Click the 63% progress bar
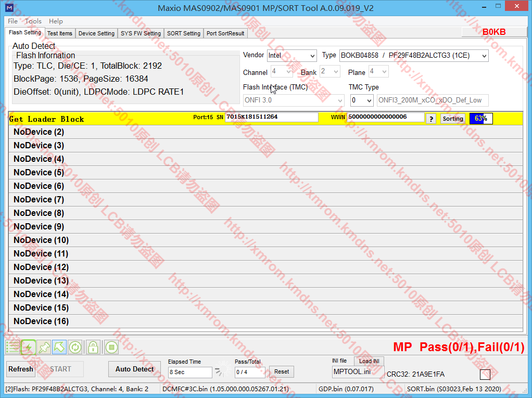 (481, 119)
